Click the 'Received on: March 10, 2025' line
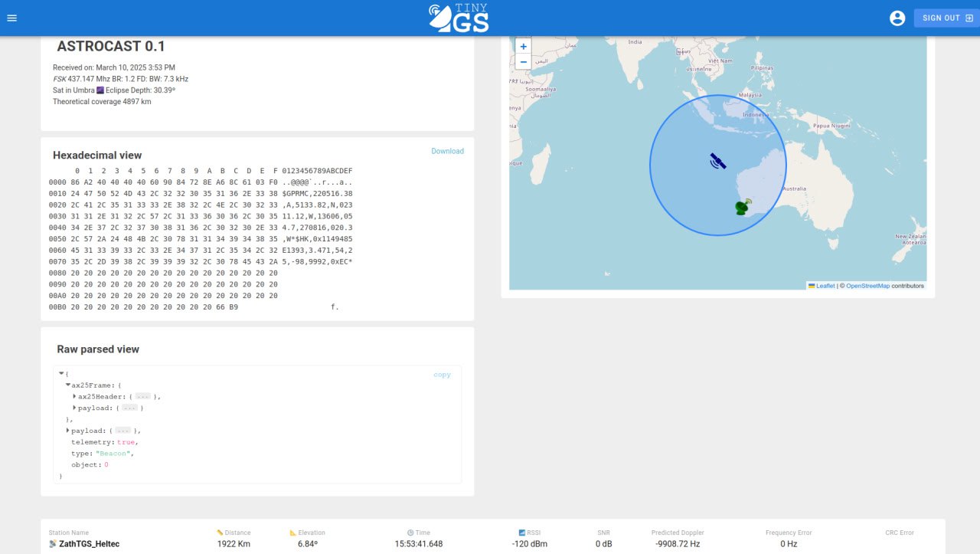This screenshot has height=554, width=980. click(114, 67)
